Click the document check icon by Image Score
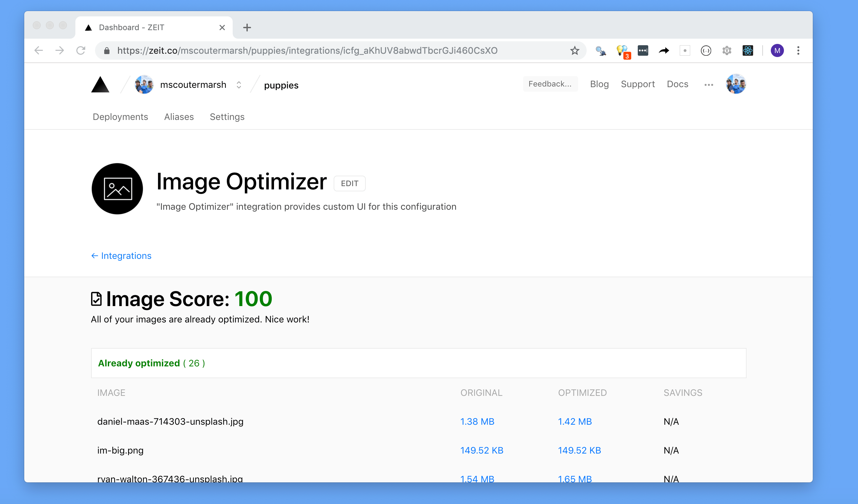The width and height of the screenshot is (858, 504). click(96, 299)
